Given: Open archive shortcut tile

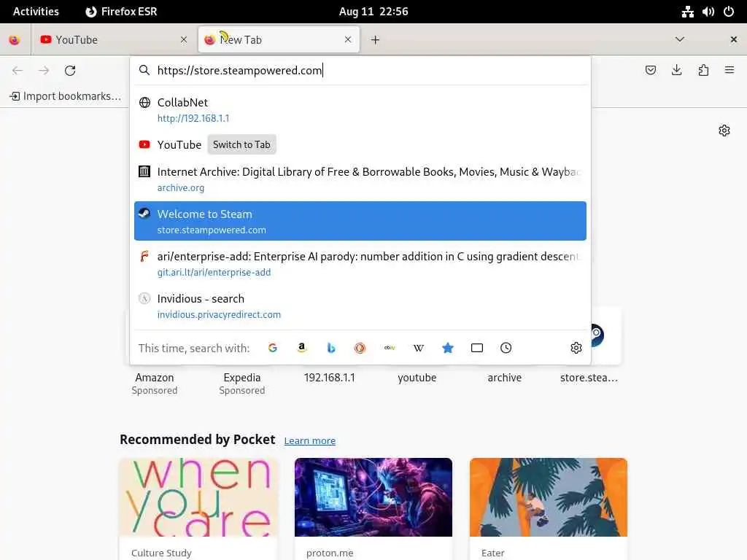Looking at the screenshot, I should pos(505,378).
